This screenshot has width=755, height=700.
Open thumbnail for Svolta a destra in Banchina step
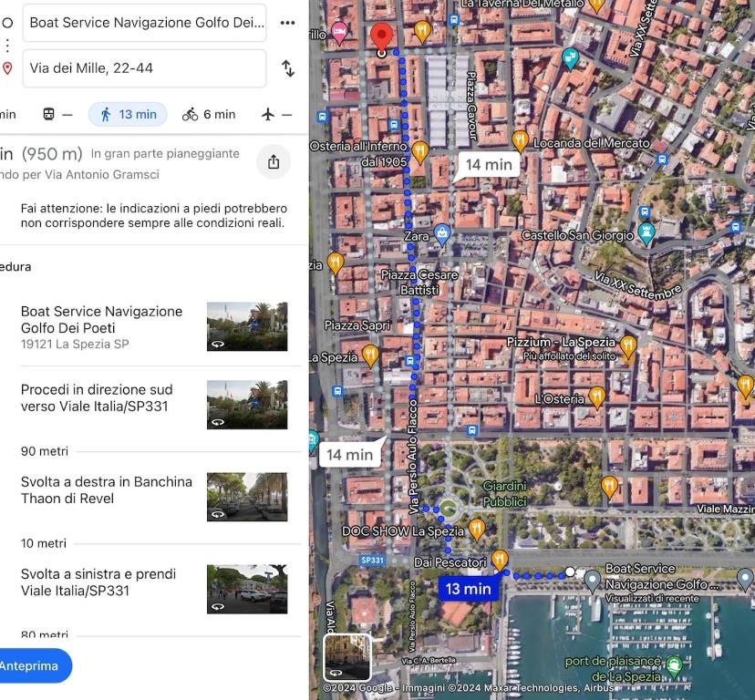pos(247,497)
